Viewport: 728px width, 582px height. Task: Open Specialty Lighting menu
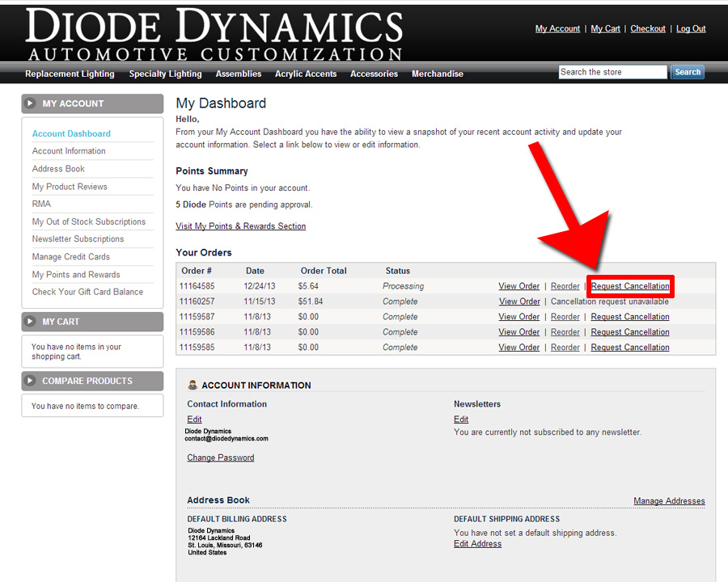tap(165, 74)
